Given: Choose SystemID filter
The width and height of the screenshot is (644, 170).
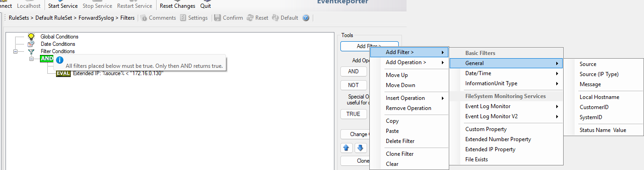Looking at the screenshot, I should point(604,117).
